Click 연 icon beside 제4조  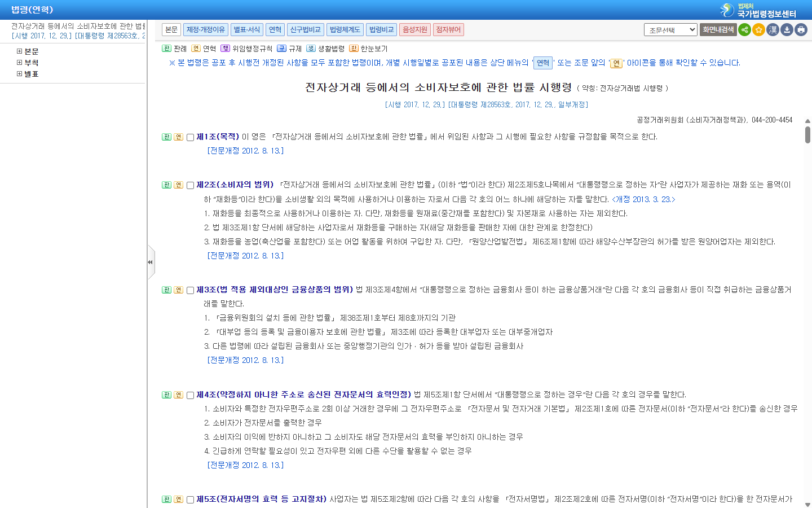(178, 395)
